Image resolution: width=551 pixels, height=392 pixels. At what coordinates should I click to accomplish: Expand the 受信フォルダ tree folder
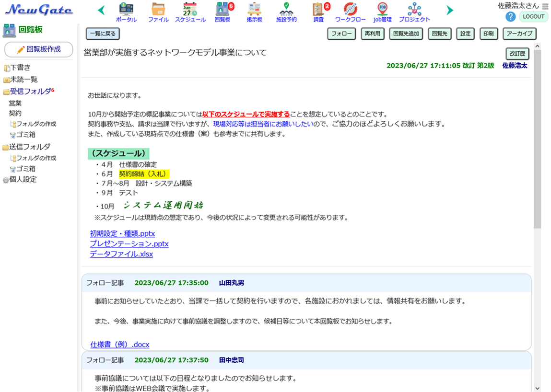6,92
